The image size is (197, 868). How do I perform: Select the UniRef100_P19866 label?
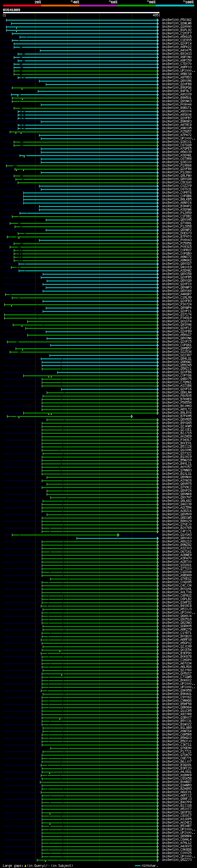point(177,165)
